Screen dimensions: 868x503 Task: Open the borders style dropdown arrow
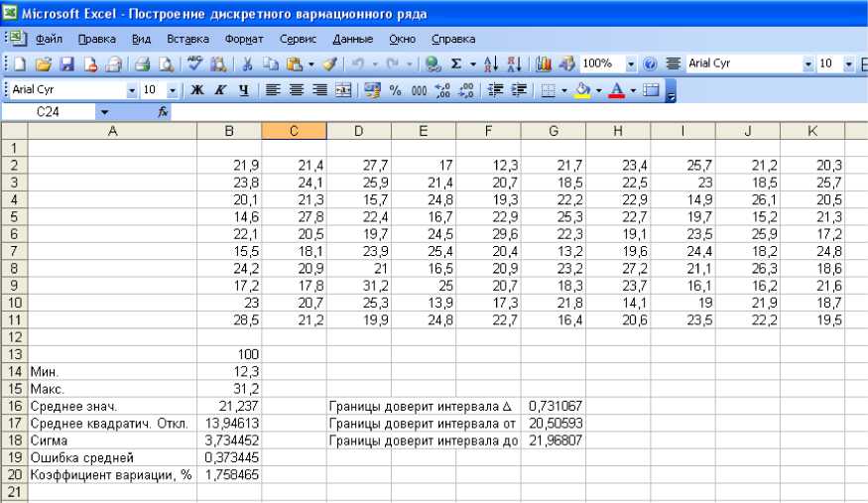(563, 90)
